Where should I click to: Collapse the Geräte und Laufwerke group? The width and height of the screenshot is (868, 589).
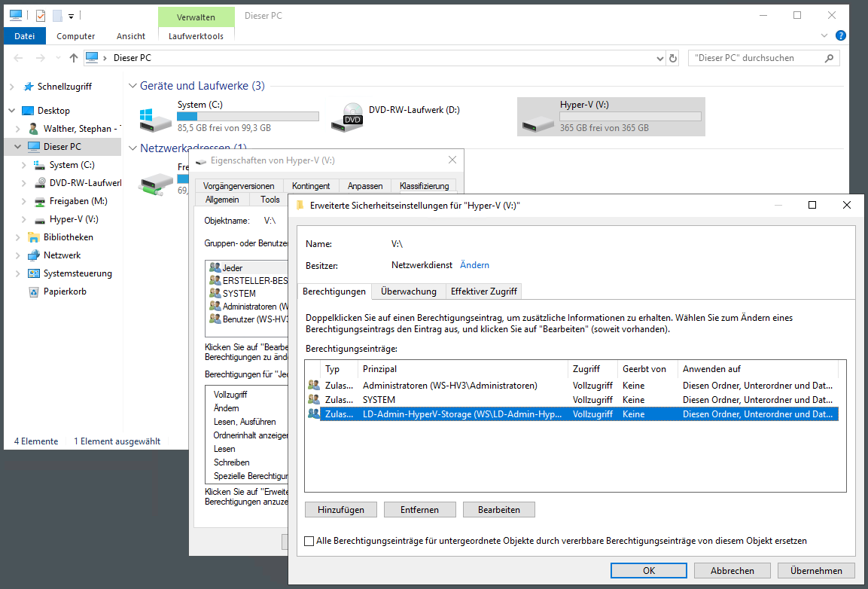point(132,86)
